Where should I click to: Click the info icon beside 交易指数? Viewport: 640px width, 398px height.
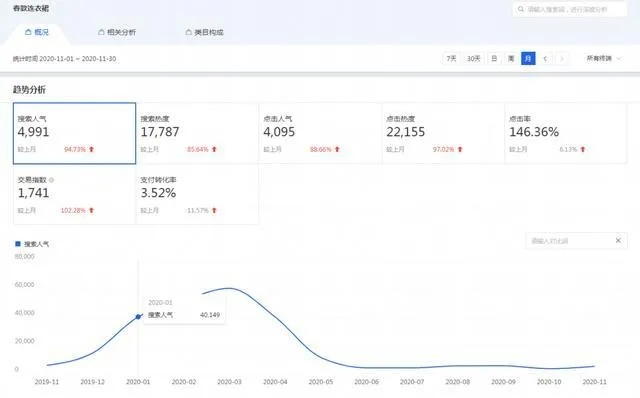(52, 180)
